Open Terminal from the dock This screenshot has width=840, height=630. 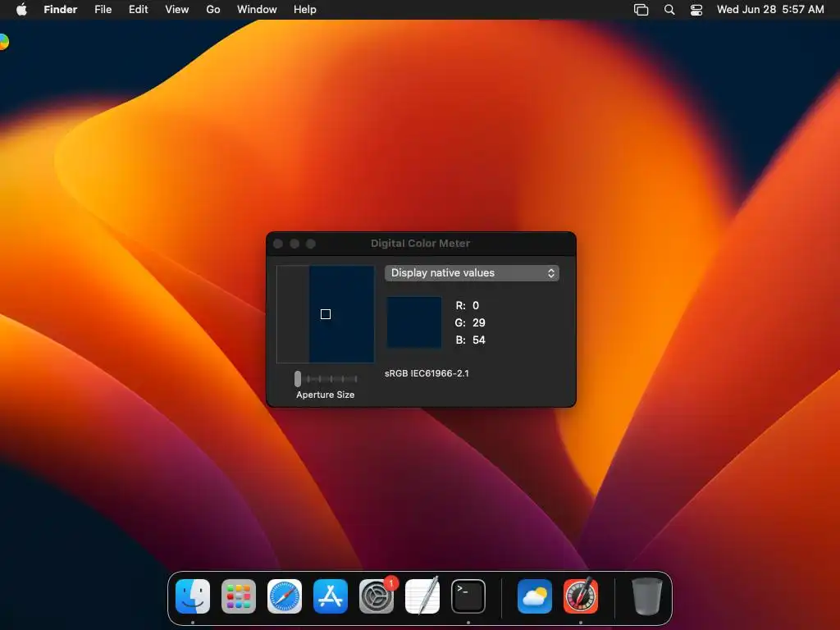pyautogui.click(x=468, y=596)
